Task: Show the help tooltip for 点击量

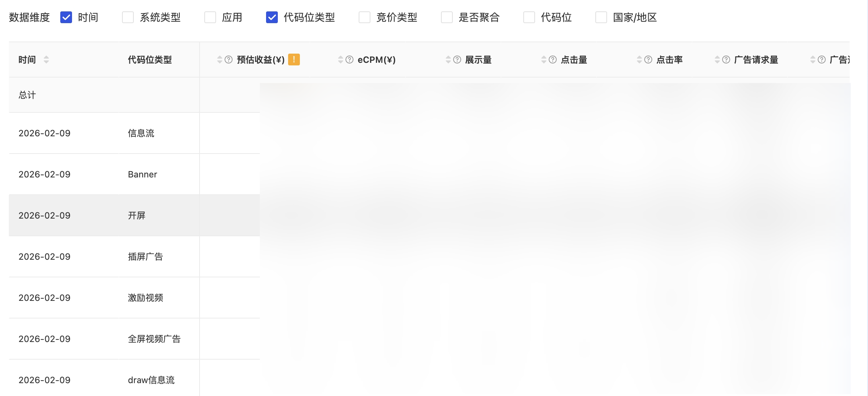Action: point(553,60)
